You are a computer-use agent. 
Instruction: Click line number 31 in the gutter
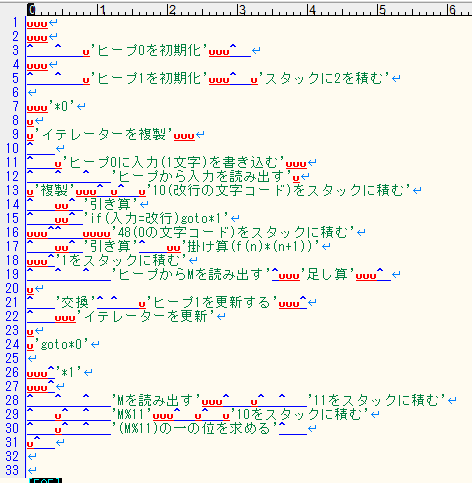click(x=12, y=443)
